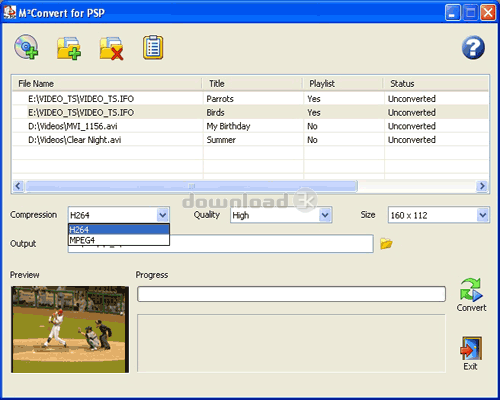
Task: Open help with the question mark icon
Action: click(473, 48)
